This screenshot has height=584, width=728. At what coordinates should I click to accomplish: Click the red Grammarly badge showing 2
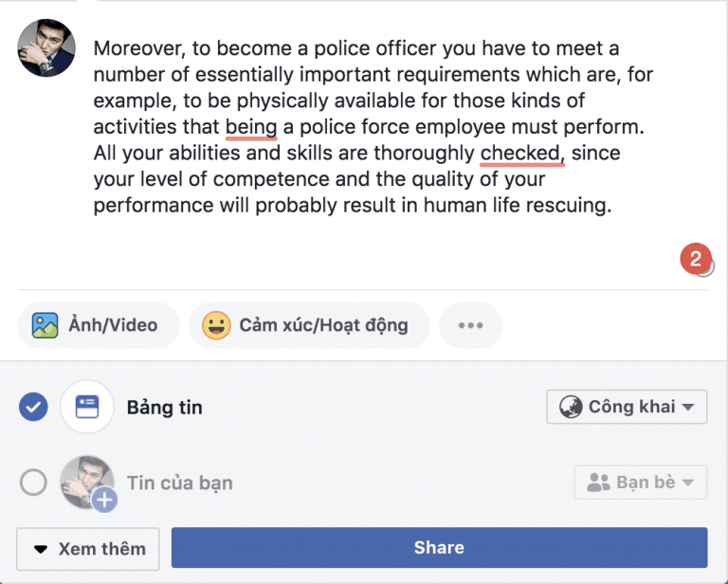pos(696,259)
